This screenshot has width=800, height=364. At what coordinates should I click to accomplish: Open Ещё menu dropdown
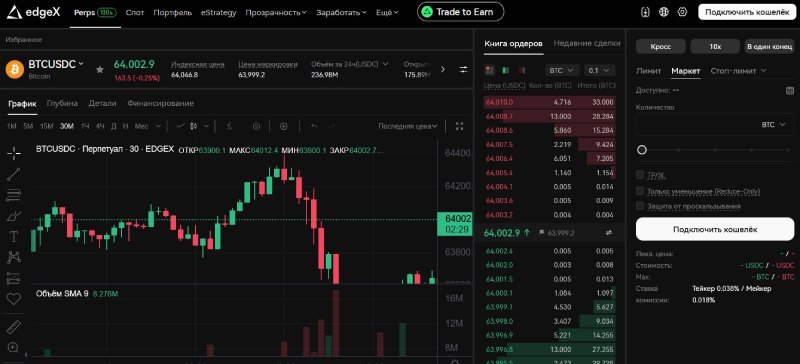point(387,13)
